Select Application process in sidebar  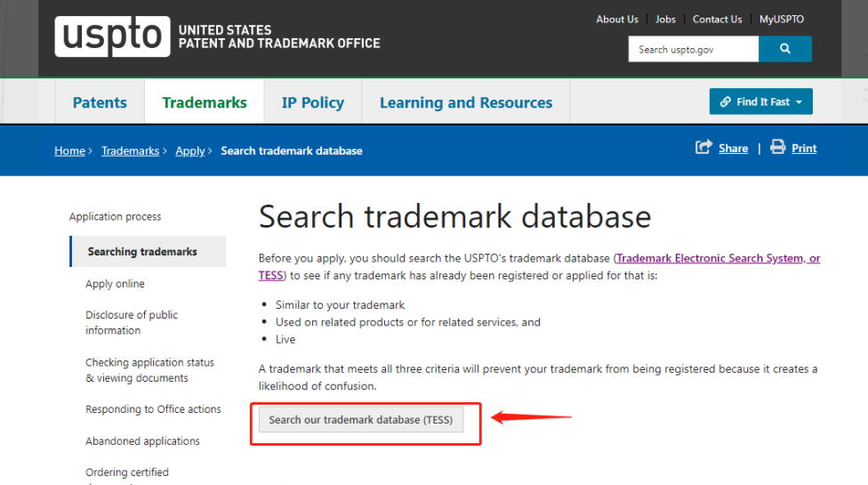coord(115,216)
